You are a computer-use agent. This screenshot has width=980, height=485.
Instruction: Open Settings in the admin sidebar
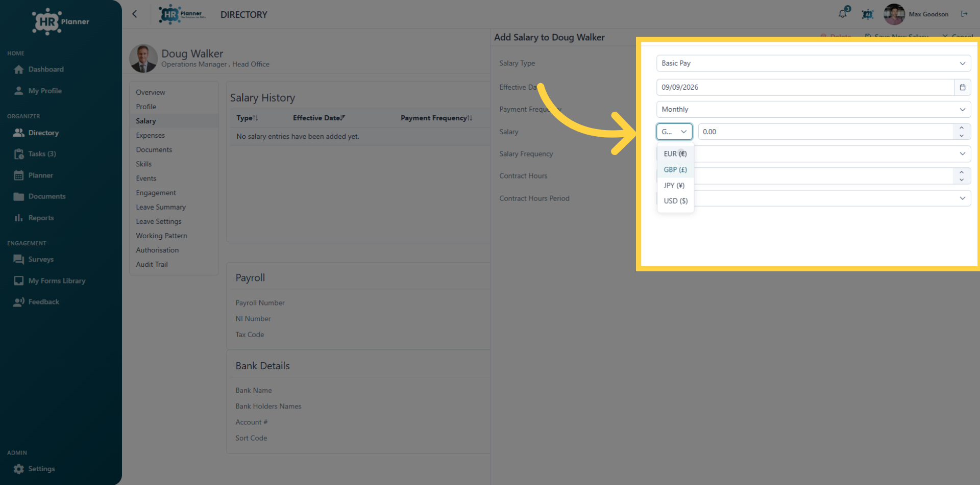pyautogui.click(x=41, y=469)
